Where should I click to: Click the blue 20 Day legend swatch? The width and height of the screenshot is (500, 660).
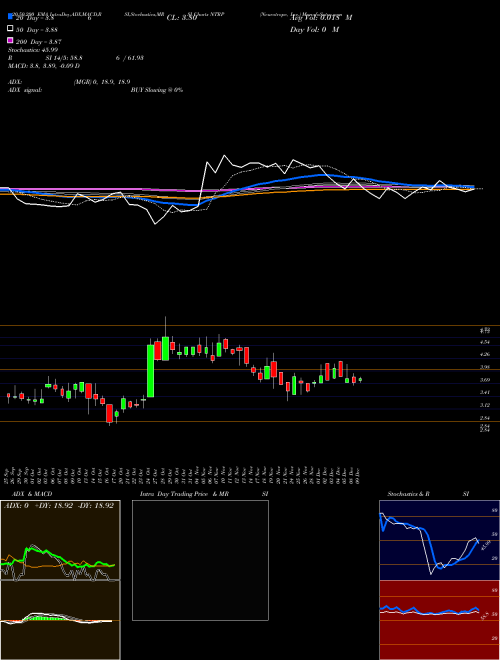(11, 17)
